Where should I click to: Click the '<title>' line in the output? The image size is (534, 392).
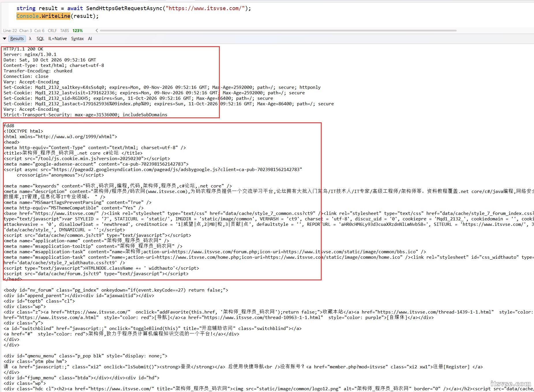[73, 153]
